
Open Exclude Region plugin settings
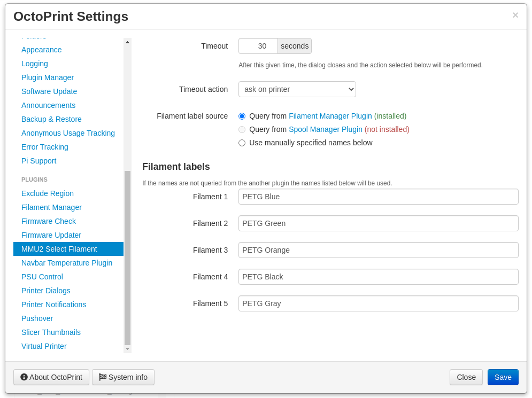(48, 193)
